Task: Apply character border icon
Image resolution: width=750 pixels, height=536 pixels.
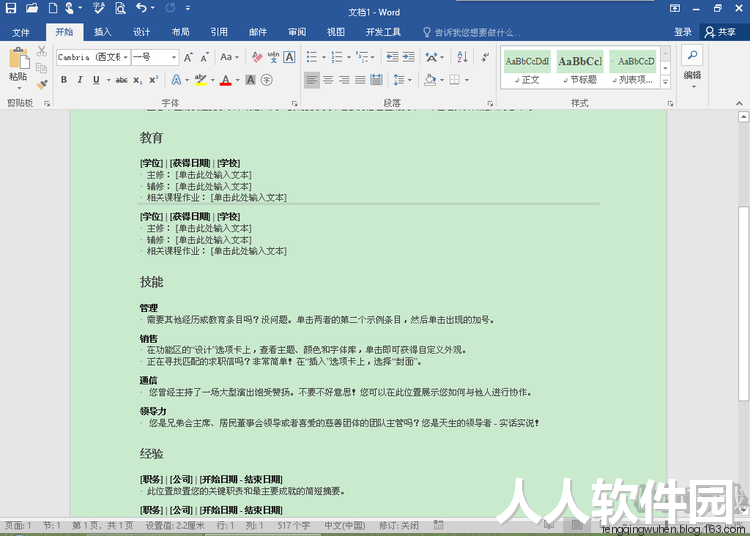Action: pyautogui.click(x=289, y=57)
